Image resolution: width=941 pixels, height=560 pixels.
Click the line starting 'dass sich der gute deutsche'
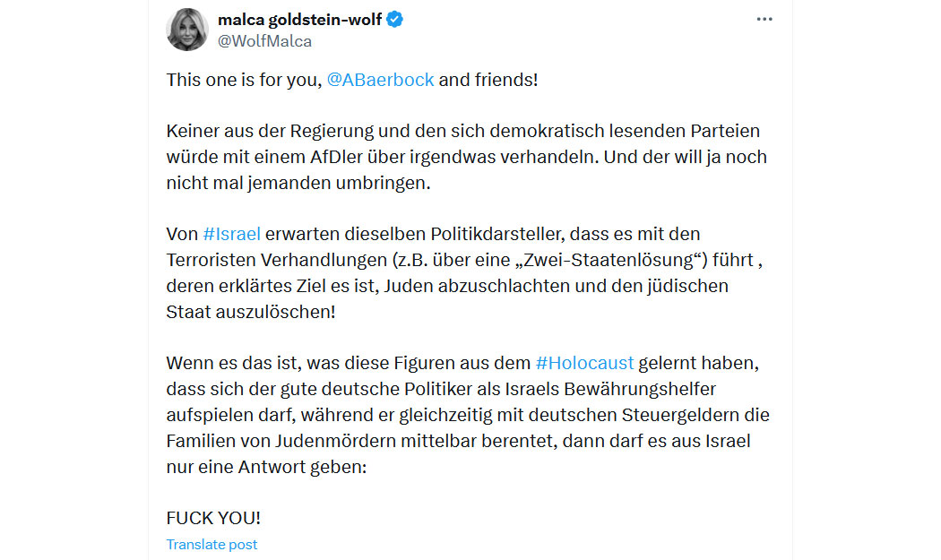click(441, 389)
